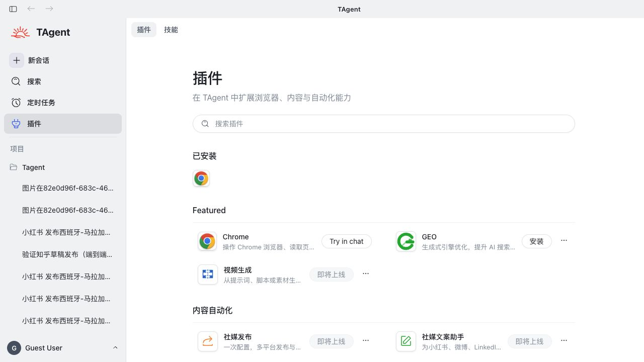The height and width of the screenshot is (362, 644).
Task: Click the plug icon beside 插件
Action: tap(16, 124)
